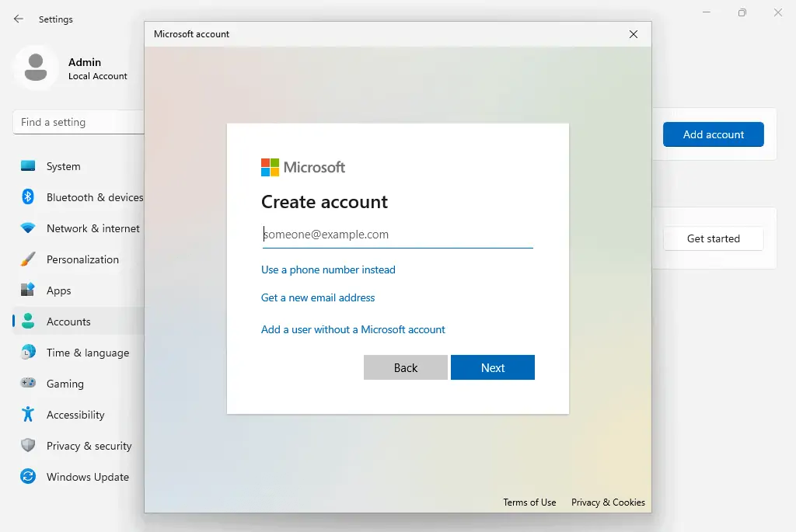Image resolution: width=796 pixels, height=532 pixels.
Task: Click the Privacy & security shield icon
Action: click(x=28, y=445)
